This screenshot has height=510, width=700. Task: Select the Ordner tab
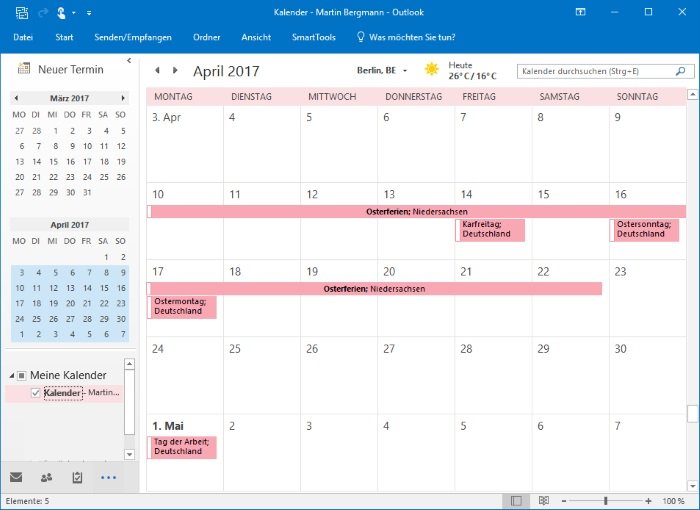click(x=206, y=37)
